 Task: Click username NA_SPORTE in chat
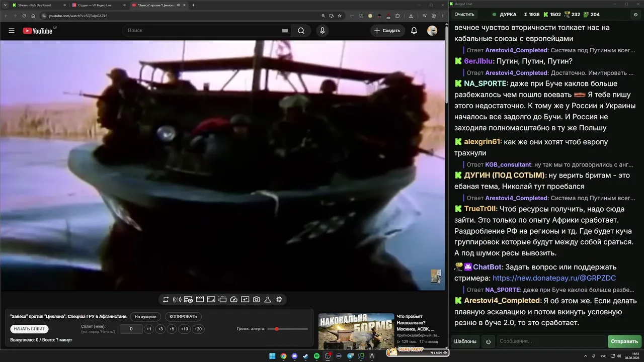tap(486, 83)
